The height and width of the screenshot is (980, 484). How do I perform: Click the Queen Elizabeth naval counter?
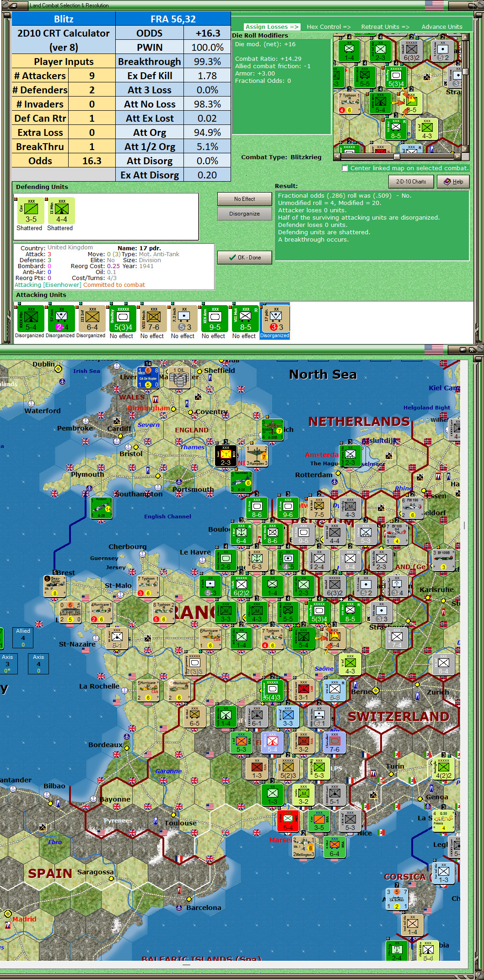point(70,612)
